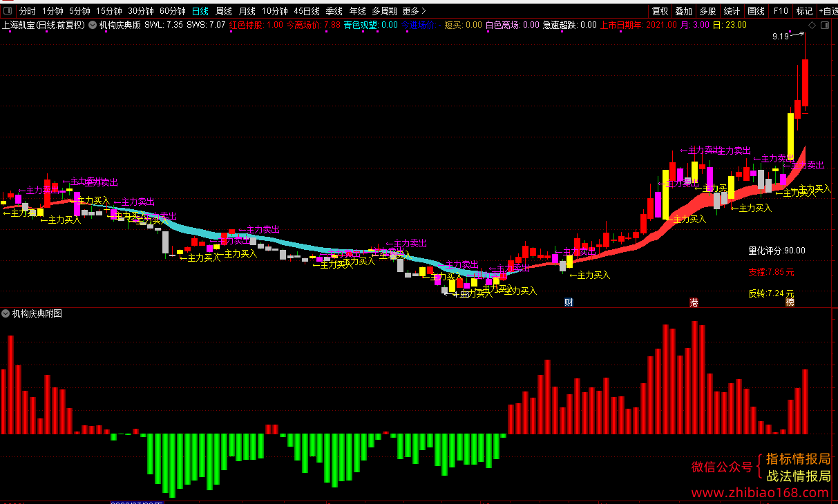This screenshot has width=838, height=504.
Task: Expand the 更多 periods list
Action: point(414,11)
